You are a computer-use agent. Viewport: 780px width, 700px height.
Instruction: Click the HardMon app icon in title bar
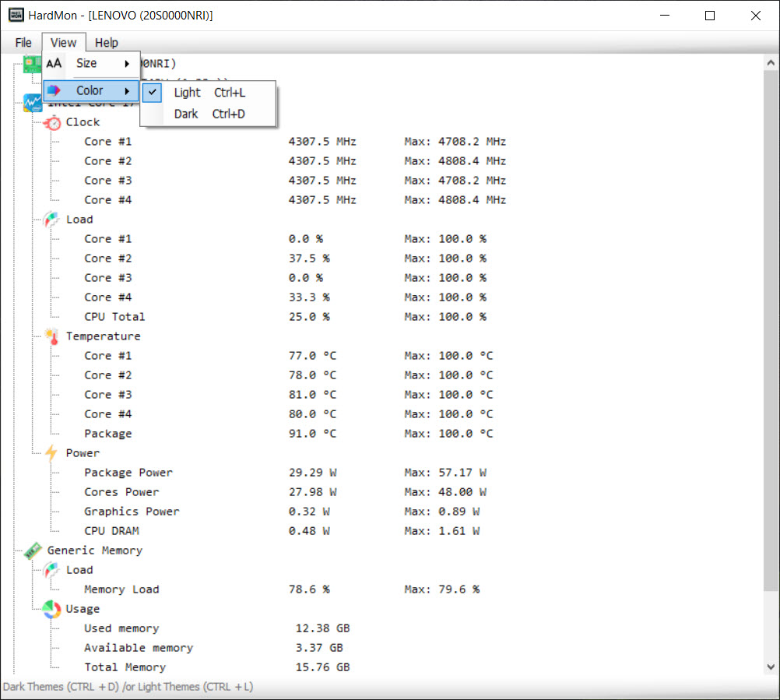point(16,15)
